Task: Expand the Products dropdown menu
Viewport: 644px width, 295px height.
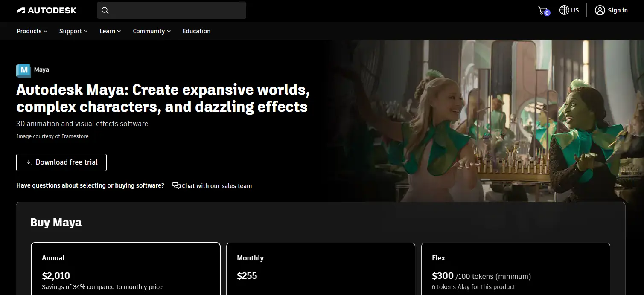Action: click(x=32, y=31)
